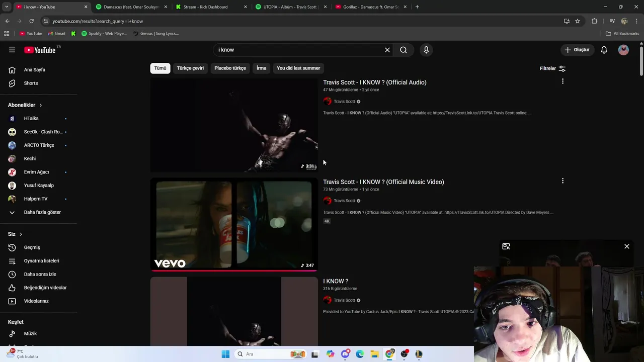Screen dimensions: 644x362
Task: Open YouTube notifications bell
Action: [604, 50]
